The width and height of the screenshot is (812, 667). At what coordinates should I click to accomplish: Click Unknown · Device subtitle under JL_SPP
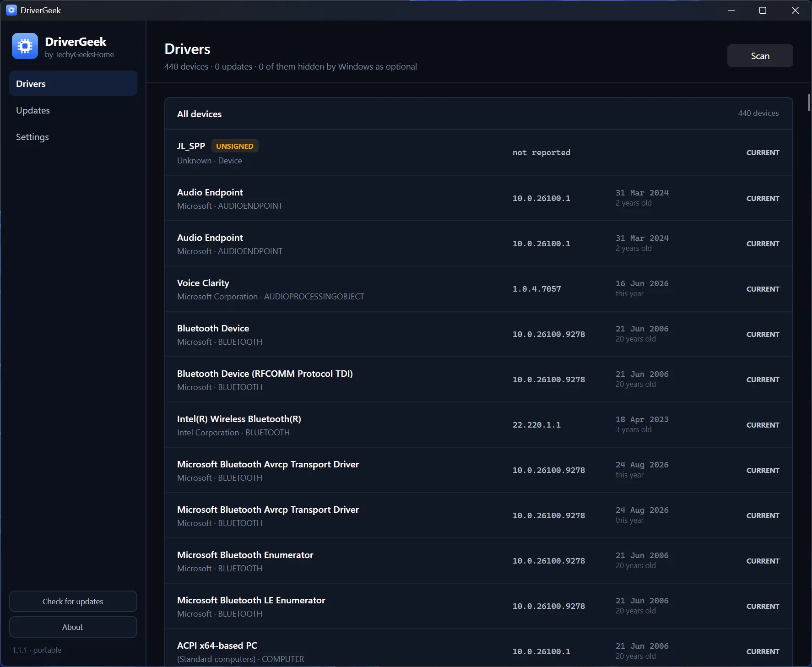[x=209, y=161]
